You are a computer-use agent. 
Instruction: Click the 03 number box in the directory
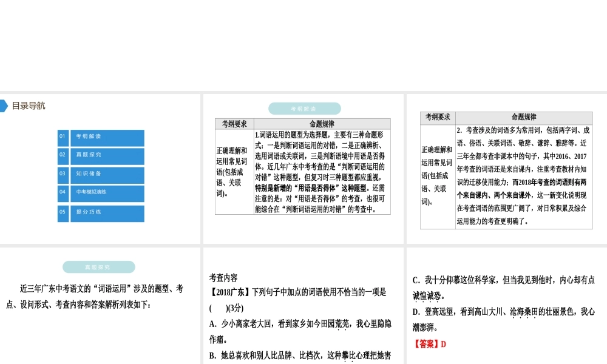click(63, 175)
